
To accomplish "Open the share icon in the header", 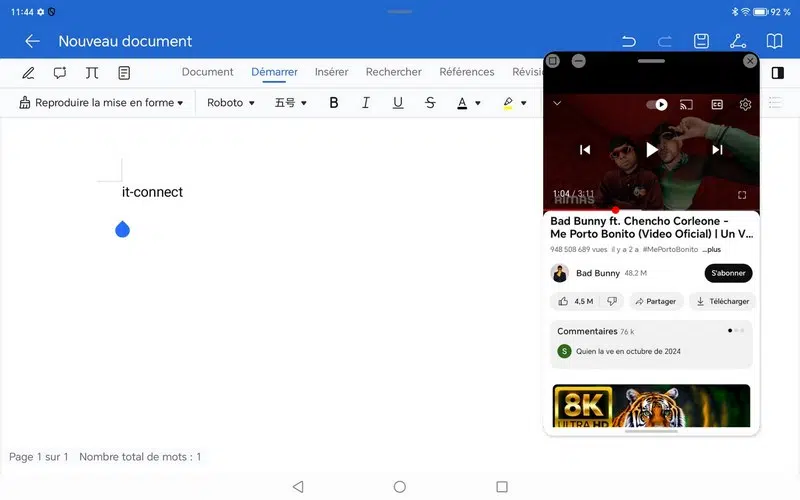I will 738,41.
